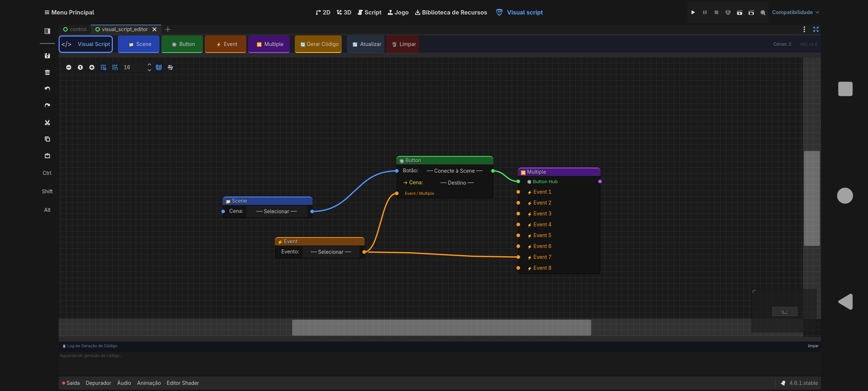The width and height of the screenshot is (868, 391).
Task: Click the undo arrow in the sidebar
Action: pyautogui.click(x=47, y=89)
